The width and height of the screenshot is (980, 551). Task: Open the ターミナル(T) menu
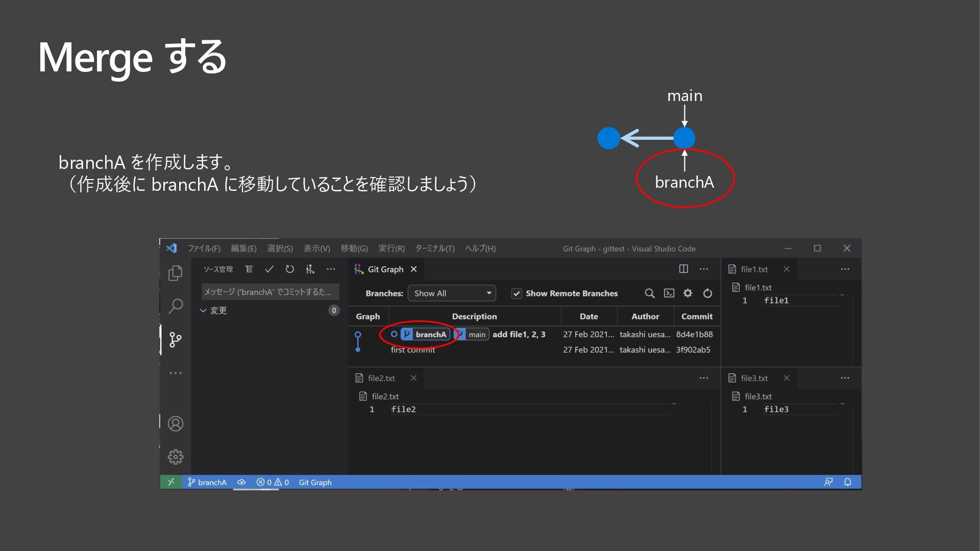tap(434, 248)
